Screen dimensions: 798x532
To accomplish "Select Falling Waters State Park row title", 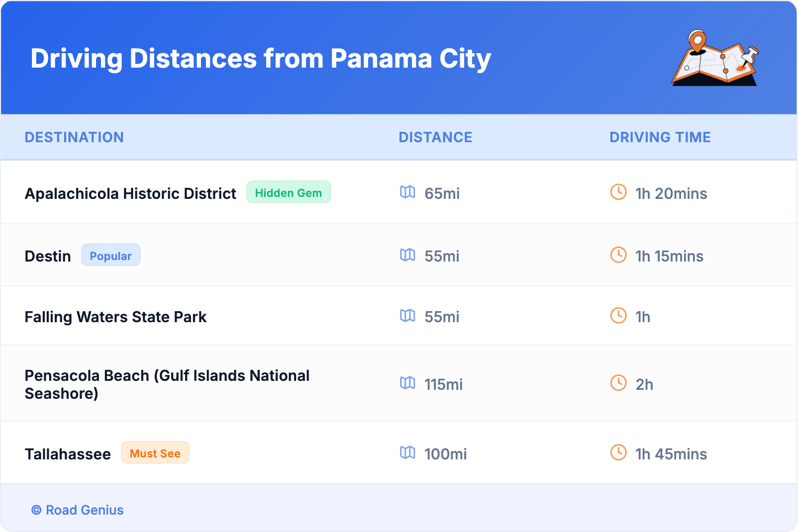I will tap(115, 317).
